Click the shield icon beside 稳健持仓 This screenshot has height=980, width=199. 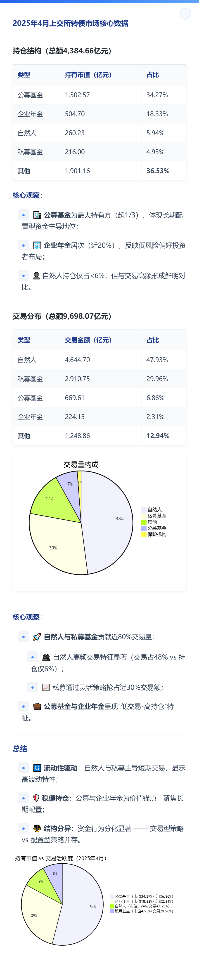pyautogui.click(x=36, y=798)
